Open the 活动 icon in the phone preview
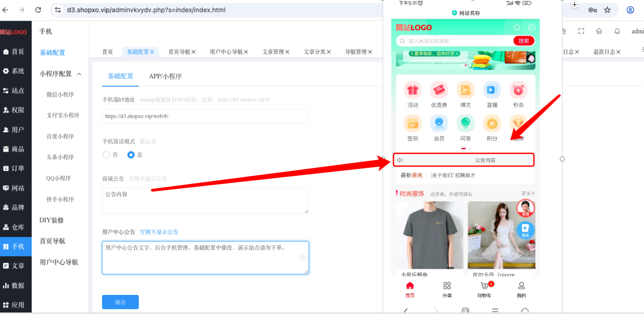644x314 pixels. point(413,90)
